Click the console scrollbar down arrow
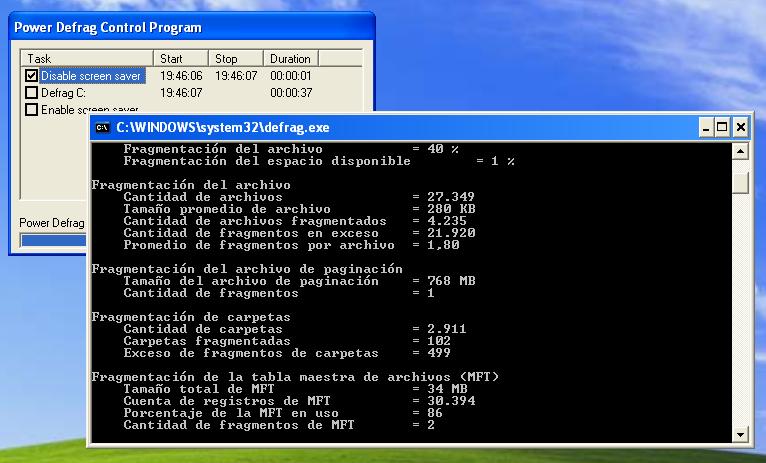Viewport: 766px width, 463px height. pos(741,434)
